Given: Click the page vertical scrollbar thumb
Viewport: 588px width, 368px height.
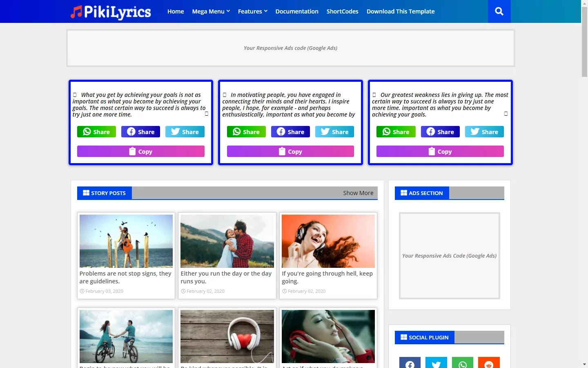Looking at the screenshot, I should [x=584, y=41].
